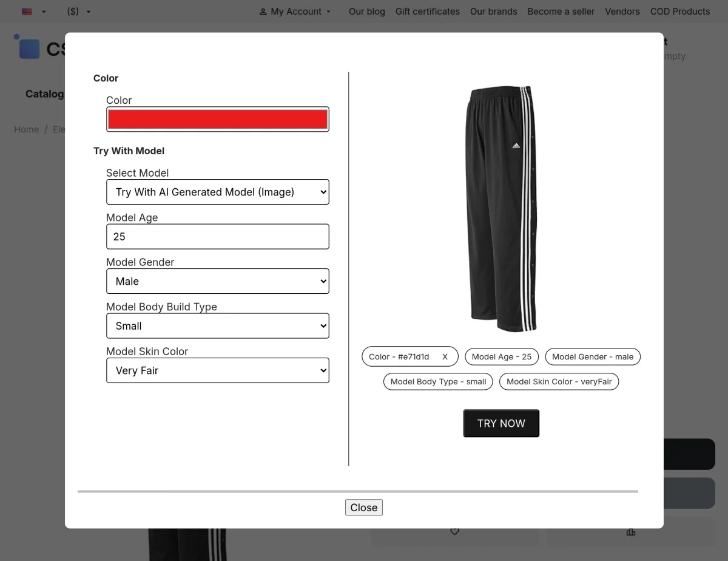Image resolution: width=728 pixels, height=561 pixels.
Task: Click the product comparison bars icon
Action: [x=631, y=532]
